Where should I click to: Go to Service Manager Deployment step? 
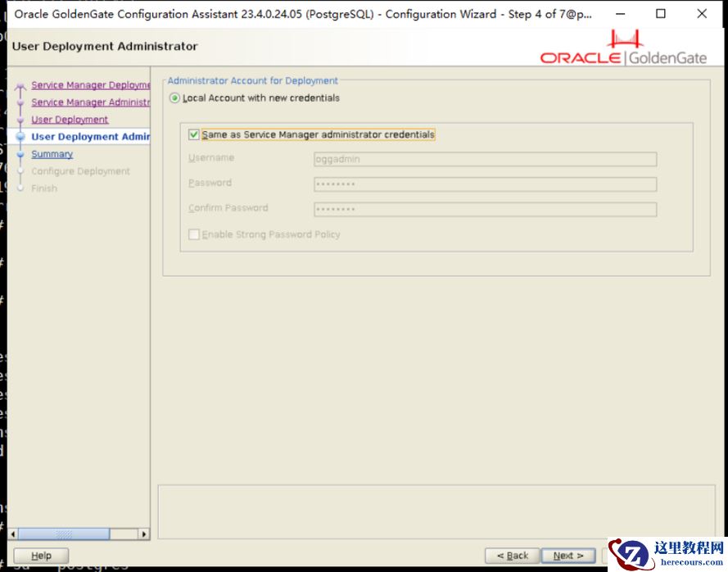point(91,85)
